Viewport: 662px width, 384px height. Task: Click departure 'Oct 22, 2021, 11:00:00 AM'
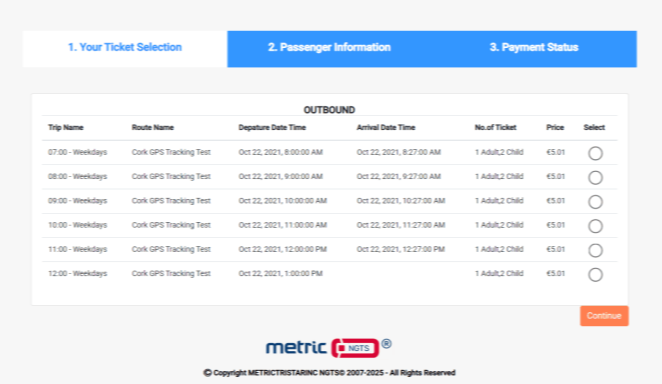(x=282, y=225)
